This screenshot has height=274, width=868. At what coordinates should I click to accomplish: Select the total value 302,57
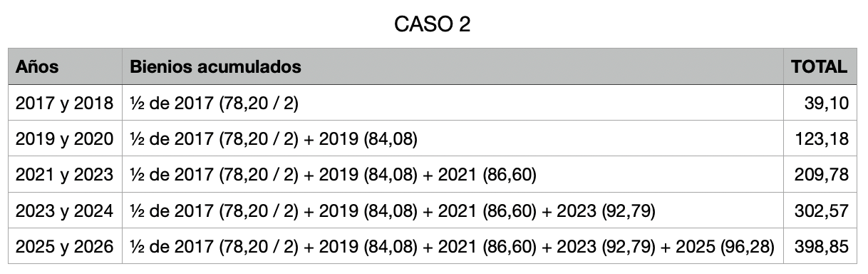pos(822,211)
